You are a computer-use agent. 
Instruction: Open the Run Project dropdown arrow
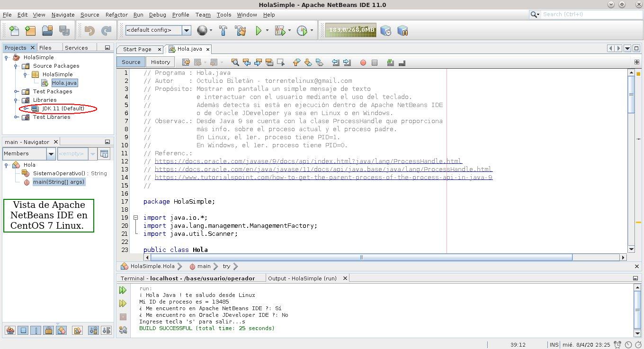[x=267, y=31]
